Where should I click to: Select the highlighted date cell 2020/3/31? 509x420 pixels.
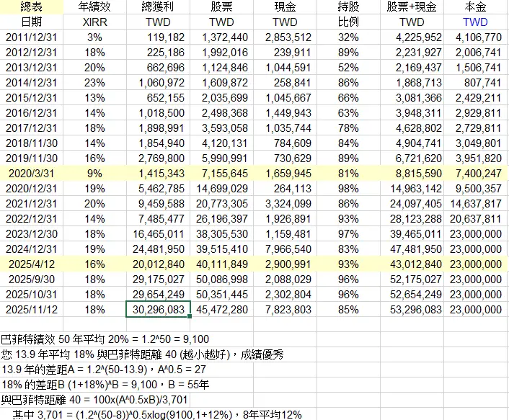pos(30,173)
